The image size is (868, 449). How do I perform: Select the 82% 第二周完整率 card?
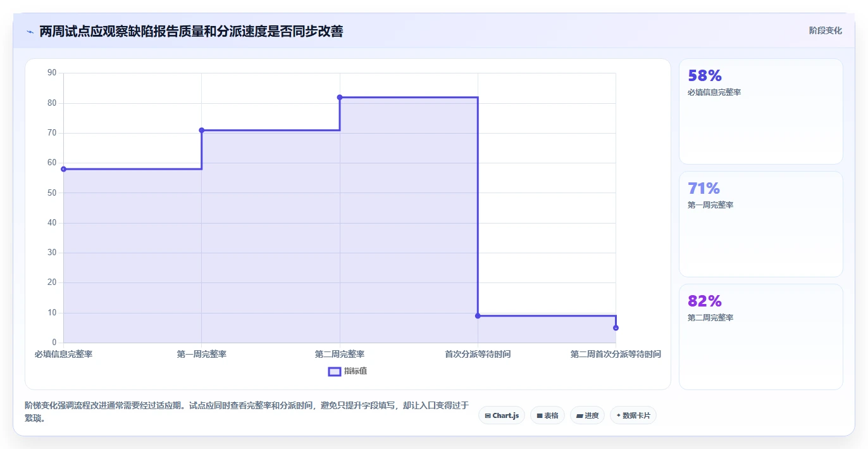(761, 337)
